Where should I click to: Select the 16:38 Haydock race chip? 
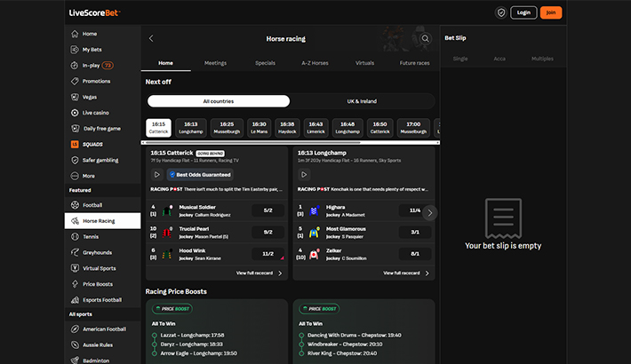(x=287, y=128)
